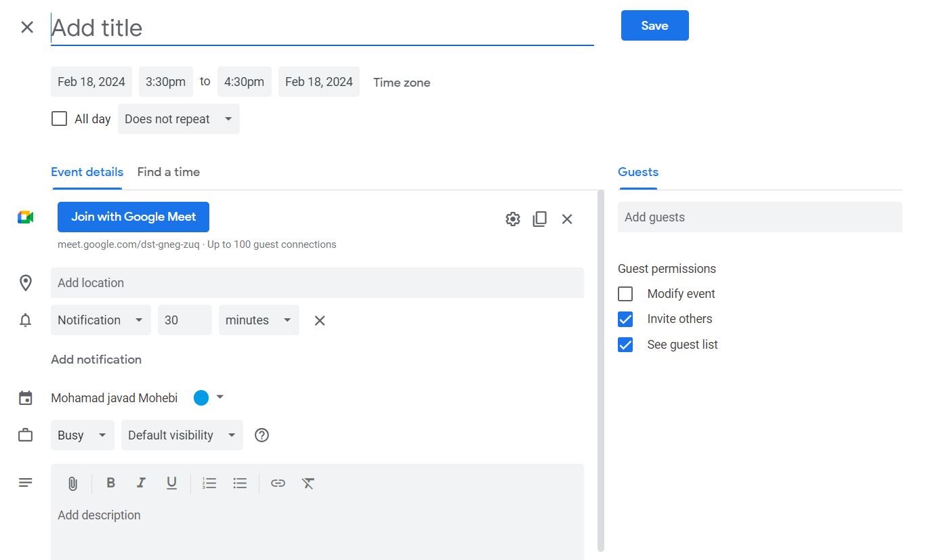The height and width of the screenshot is (560, 943).
Task: Open the Time zone settings
Action: pos(402,83)
